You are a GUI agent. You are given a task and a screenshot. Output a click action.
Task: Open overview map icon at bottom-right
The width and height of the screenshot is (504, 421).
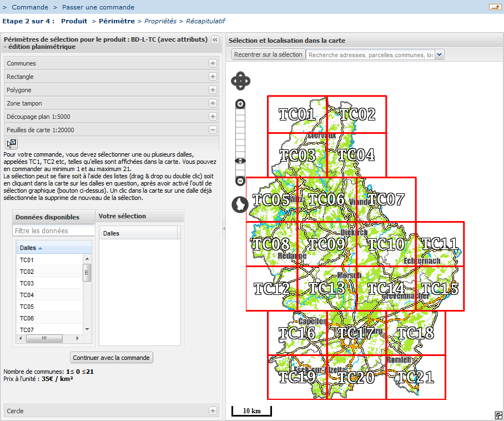pos(498,415)
